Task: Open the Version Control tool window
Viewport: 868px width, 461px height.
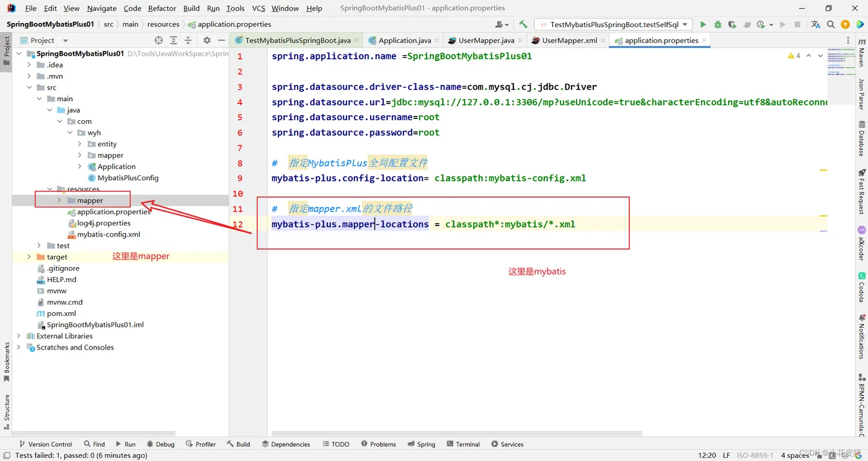Action: pyautogui.click(x=45, y=444)
